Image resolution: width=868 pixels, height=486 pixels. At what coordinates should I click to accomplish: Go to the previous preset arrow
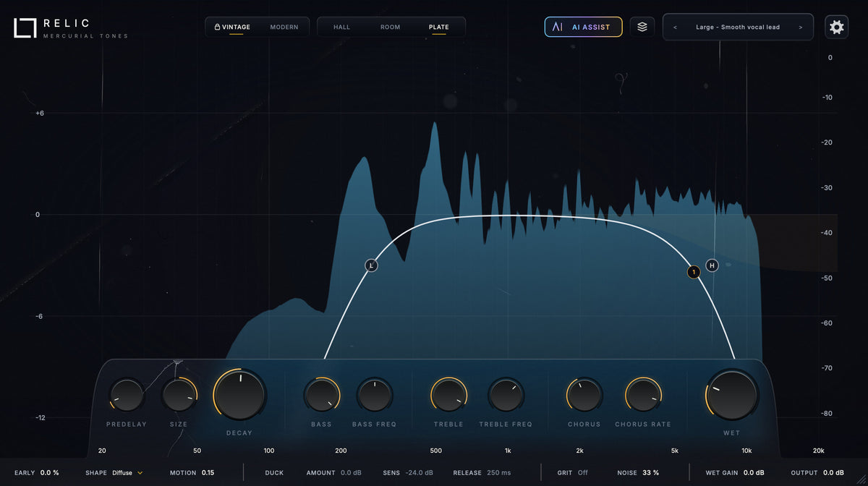point(675,27)
